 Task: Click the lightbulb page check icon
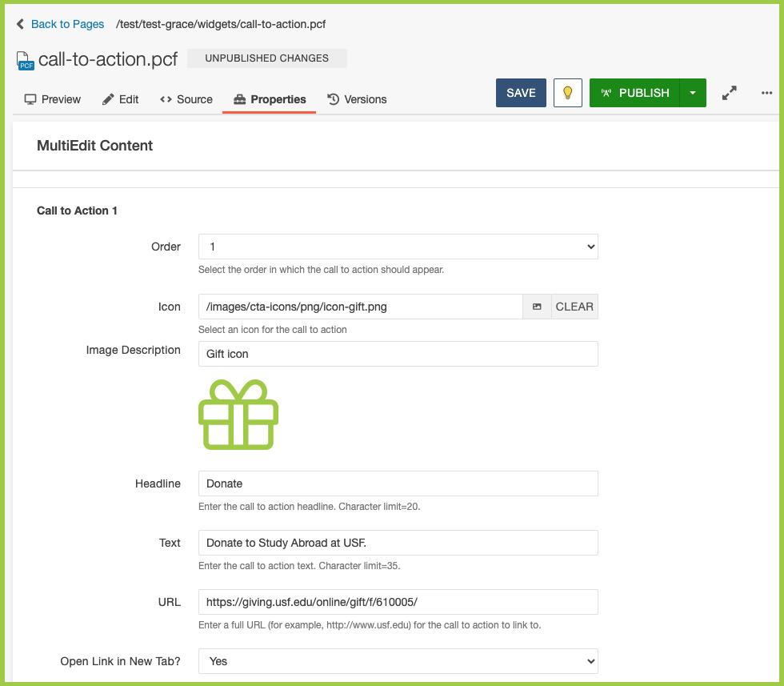[567, 93]
